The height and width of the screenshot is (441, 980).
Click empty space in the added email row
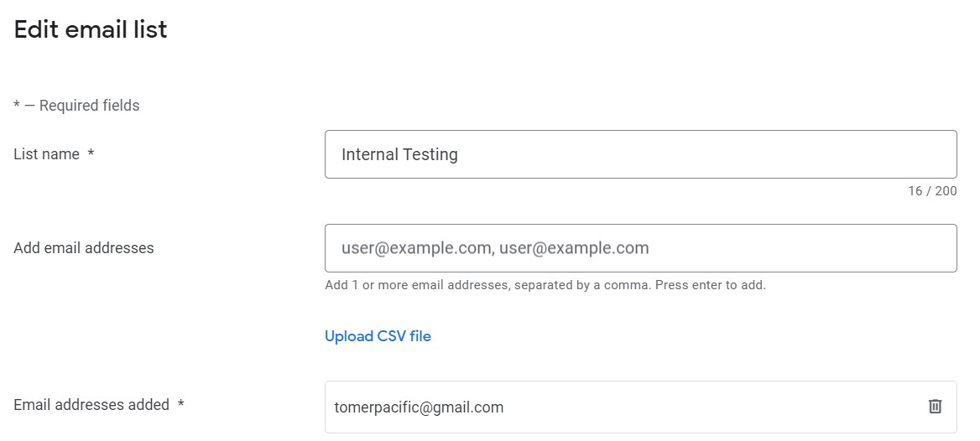[712, 407]
